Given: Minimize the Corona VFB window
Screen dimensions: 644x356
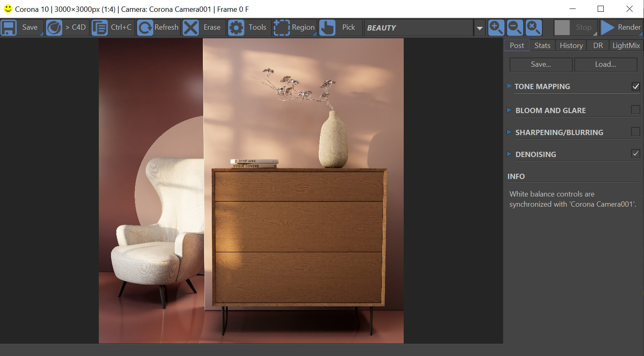Looking at the screenshot, I should 572,9.
